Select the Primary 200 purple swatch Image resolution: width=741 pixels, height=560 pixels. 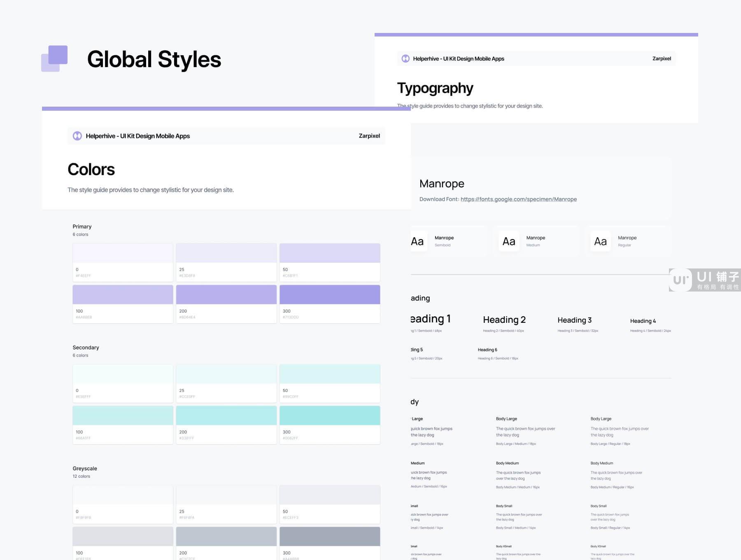tap(226, 304)
